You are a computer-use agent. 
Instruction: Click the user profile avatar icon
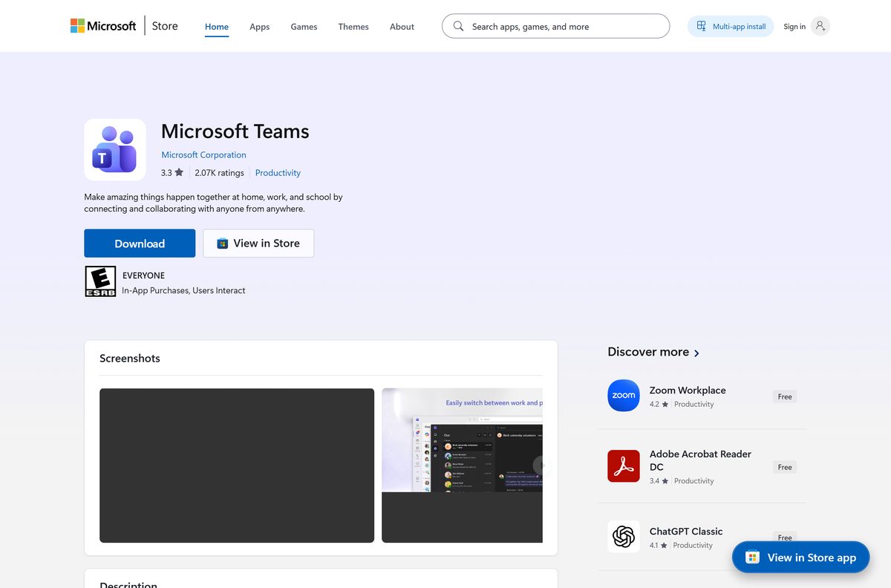pos(820,26)
